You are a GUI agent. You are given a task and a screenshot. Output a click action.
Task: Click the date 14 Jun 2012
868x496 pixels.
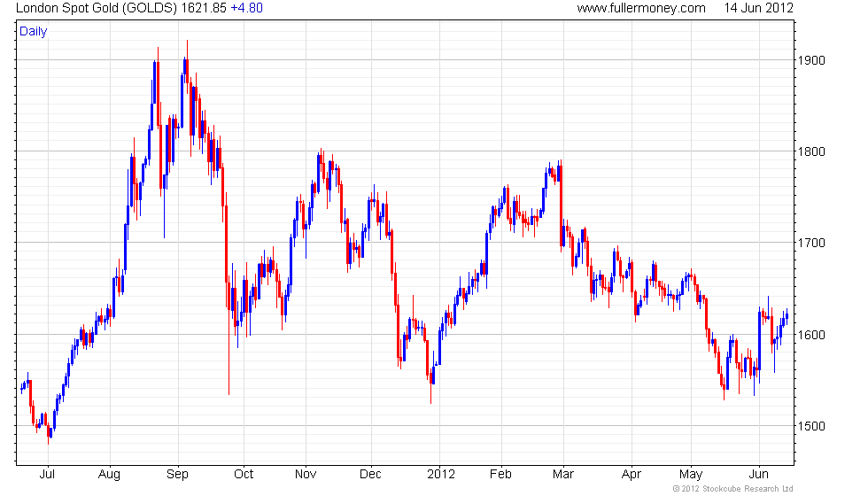click(x=758, y=8)
